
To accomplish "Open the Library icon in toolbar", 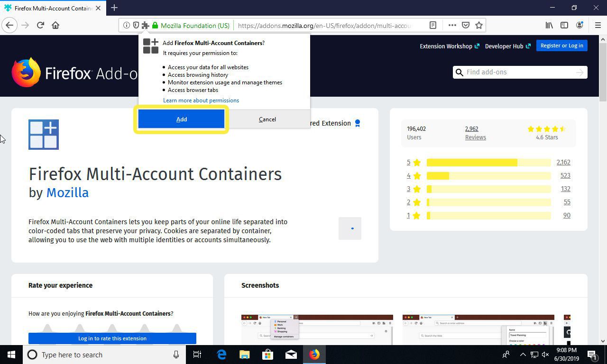I will pyautogui.click(x=549, y=26).
